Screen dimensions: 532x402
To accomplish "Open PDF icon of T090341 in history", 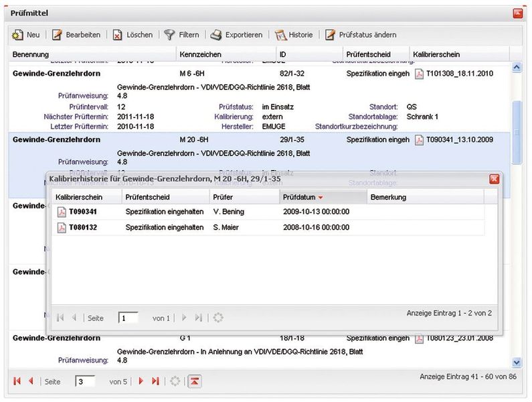I will point(62,212).
